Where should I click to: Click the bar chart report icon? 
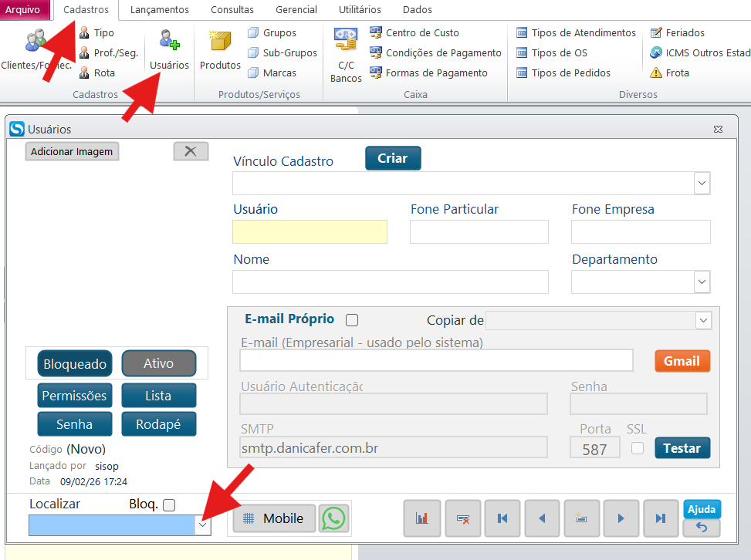tap(422, 518)
